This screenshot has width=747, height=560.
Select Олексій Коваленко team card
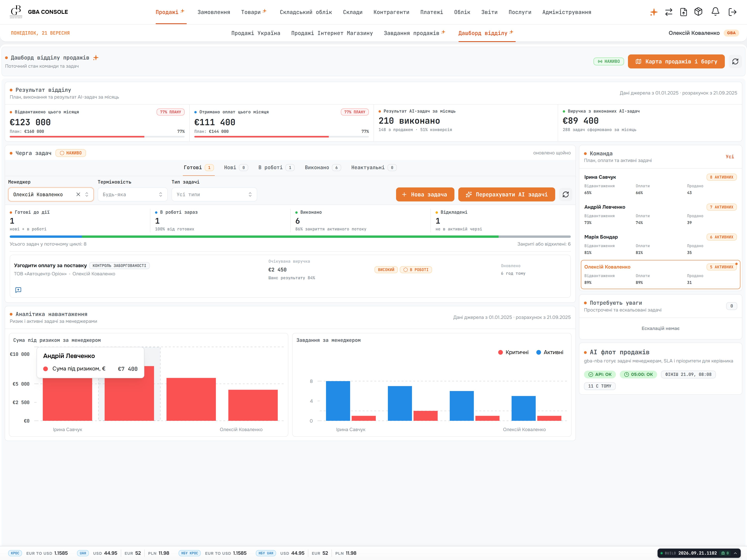[660, 274]
